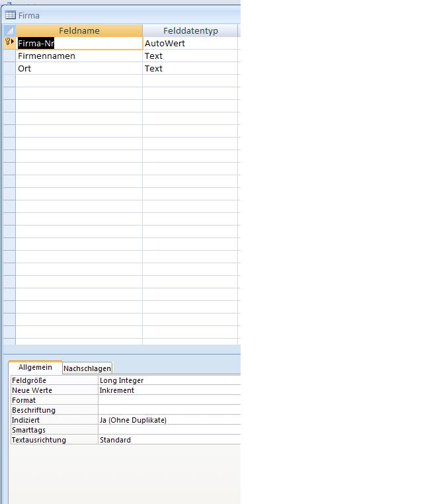This screenshot has height=504, width=423.
Task: Click the Feldgröße value Long Integer
Action: tap(169, 380)
